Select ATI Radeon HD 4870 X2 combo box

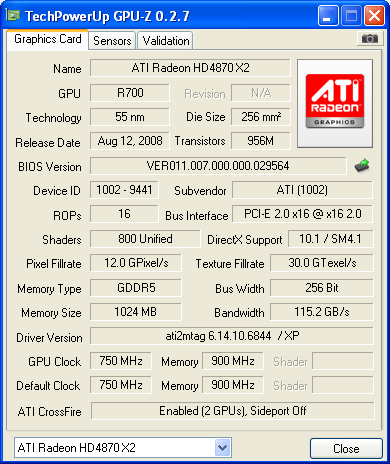tap(123, 448)
